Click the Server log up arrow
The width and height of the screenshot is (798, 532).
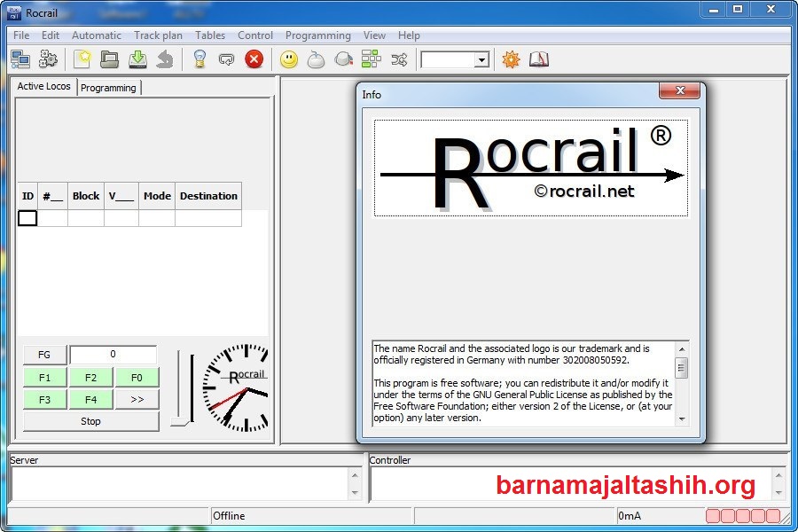[x=356, y=475]
